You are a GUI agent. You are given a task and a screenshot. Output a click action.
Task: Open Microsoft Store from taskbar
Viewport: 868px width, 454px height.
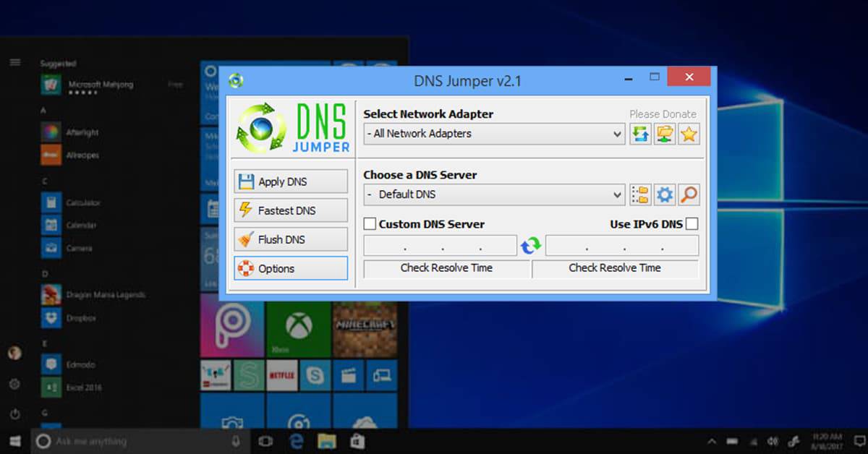(x=357, y=441)
